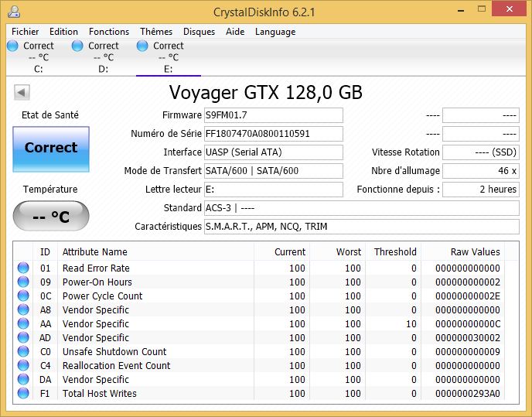Click the Firmware value field

click(273, 115)
